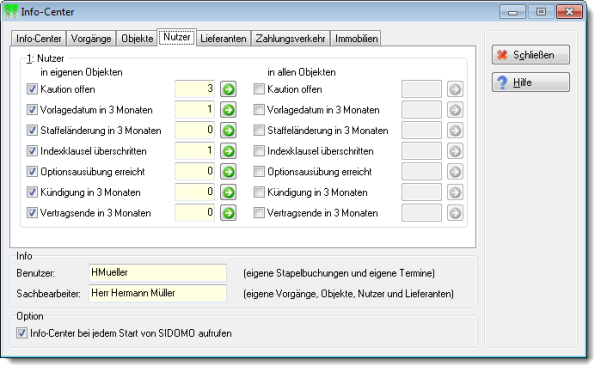Uncheck Indexklausel überschritten in eigenen Objekten
This screenshot has width=600, height=371.
(x=32, y=151)
